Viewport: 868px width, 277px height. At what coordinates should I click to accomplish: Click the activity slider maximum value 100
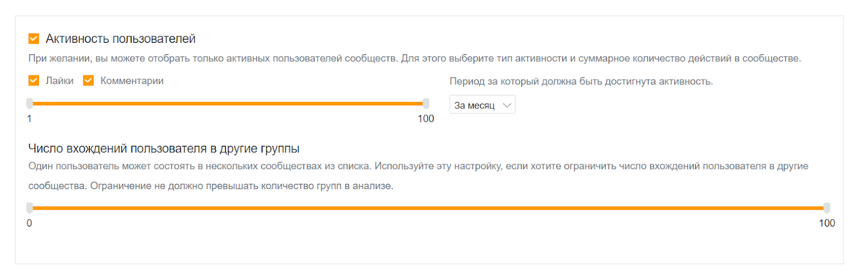(x=426, y=119)
